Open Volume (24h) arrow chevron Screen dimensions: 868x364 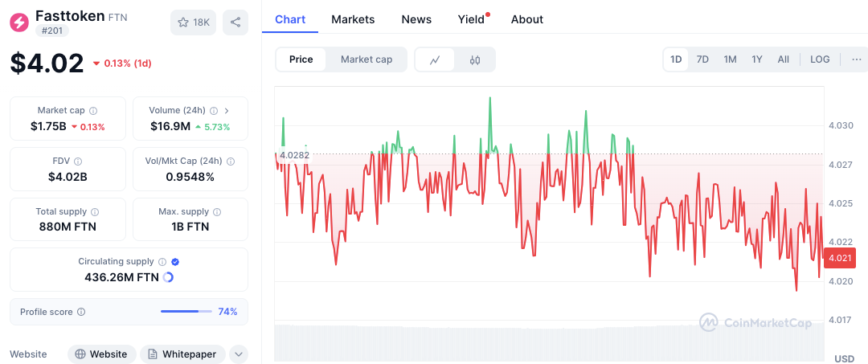pos(226,111)
